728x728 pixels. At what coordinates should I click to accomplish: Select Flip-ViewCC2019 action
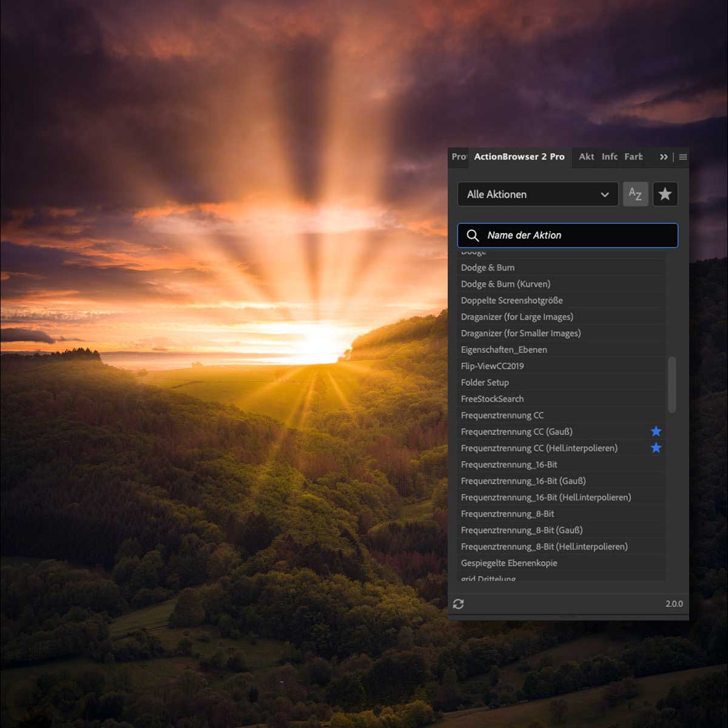point(561,366)
